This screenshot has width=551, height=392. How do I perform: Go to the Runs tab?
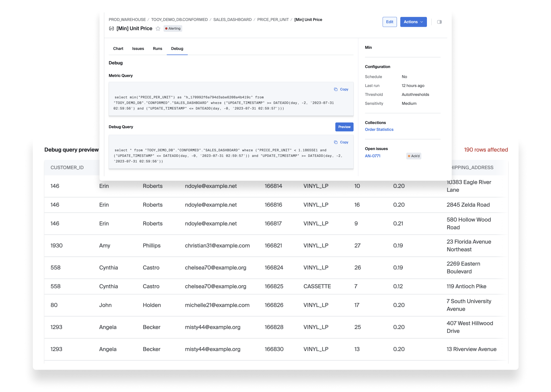[157, 49]
